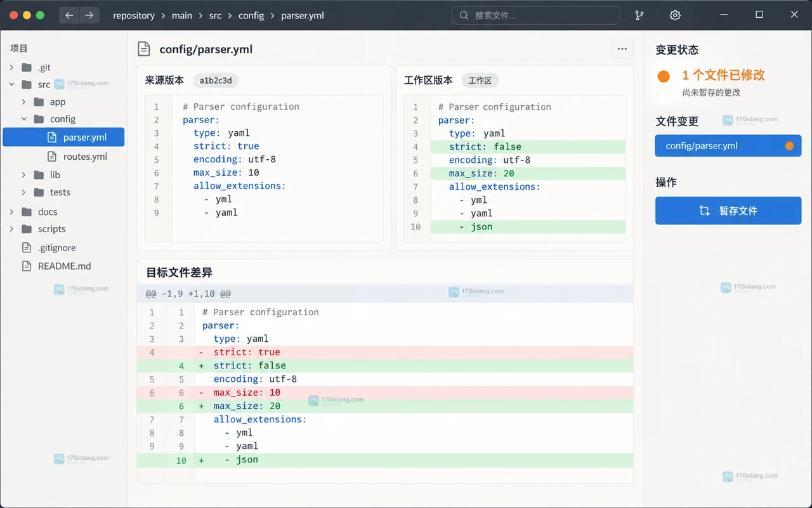Select config/parser.yml in the 文件变更 list
This screenshot has height=508, width=812.
tap(728, 146)
